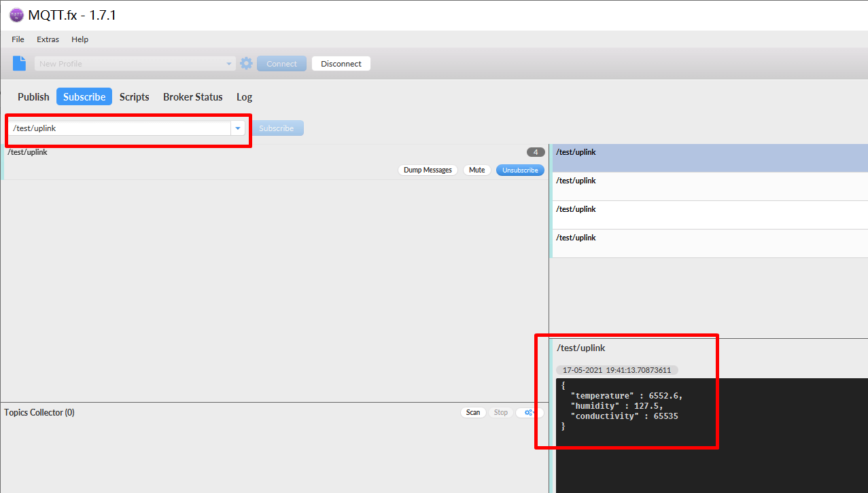
Task: Open connection settings via gear icon
Action: pos(246,63)
